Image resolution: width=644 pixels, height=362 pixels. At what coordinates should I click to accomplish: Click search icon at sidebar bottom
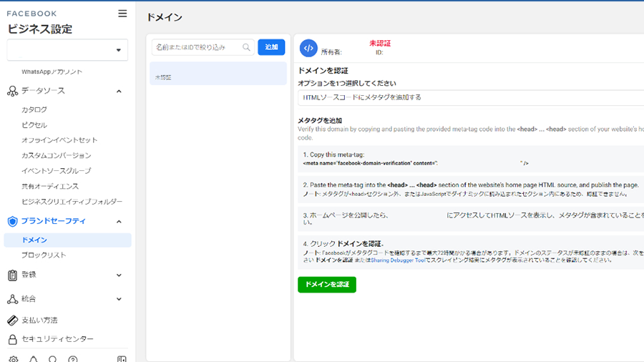52,359
